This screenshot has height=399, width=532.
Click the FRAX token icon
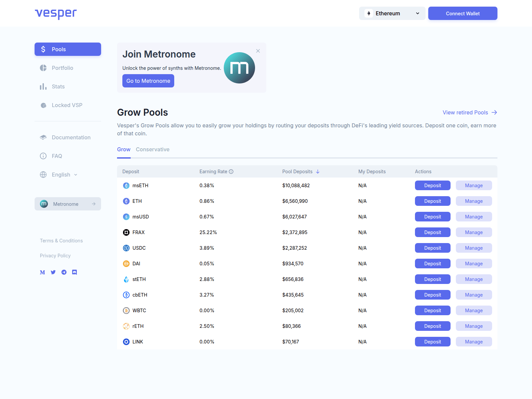click(x=126, y=232)
